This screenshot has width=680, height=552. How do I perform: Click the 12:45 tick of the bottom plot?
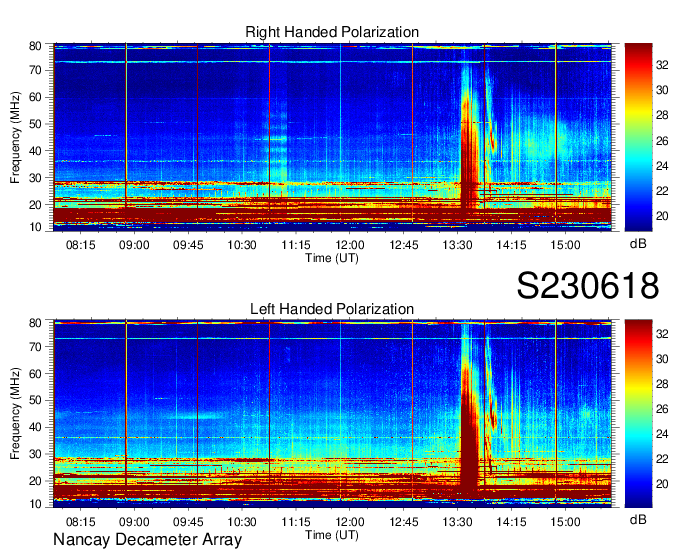point(404,522)
